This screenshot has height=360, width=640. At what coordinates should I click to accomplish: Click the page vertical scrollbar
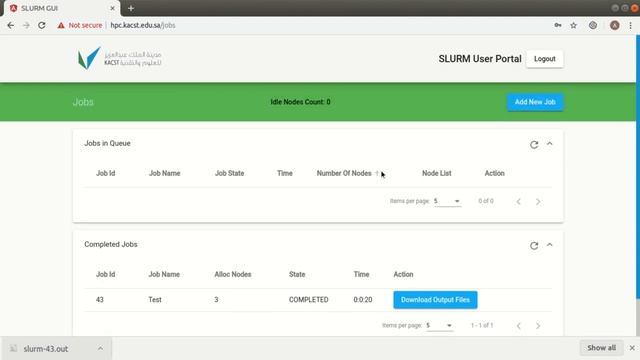tap(638, 167)
